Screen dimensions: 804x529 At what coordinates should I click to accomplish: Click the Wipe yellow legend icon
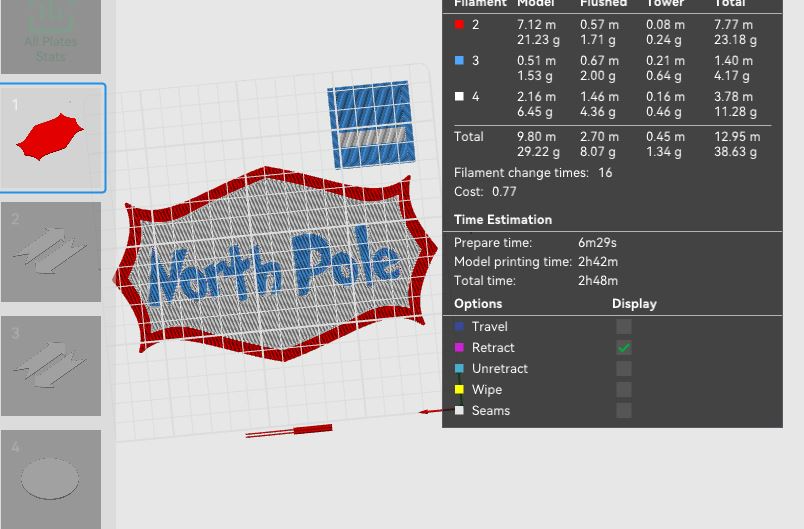(x=459, y=389)
